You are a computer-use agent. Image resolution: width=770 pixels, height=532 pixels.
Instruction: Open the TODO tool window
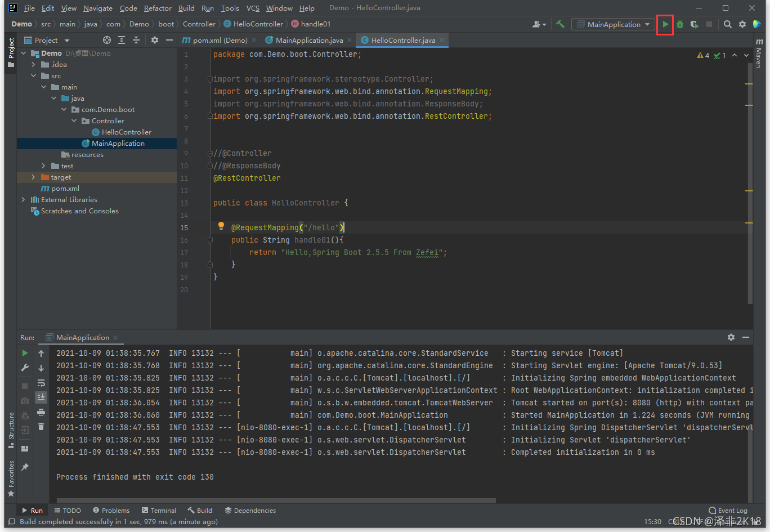(x=68, y=511)
